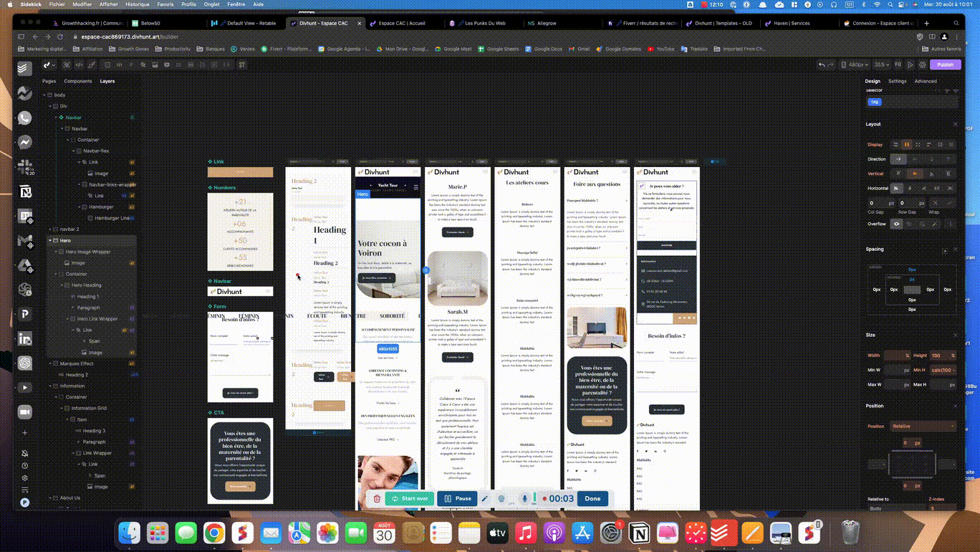Switch language with FR button

pos(898,65)
